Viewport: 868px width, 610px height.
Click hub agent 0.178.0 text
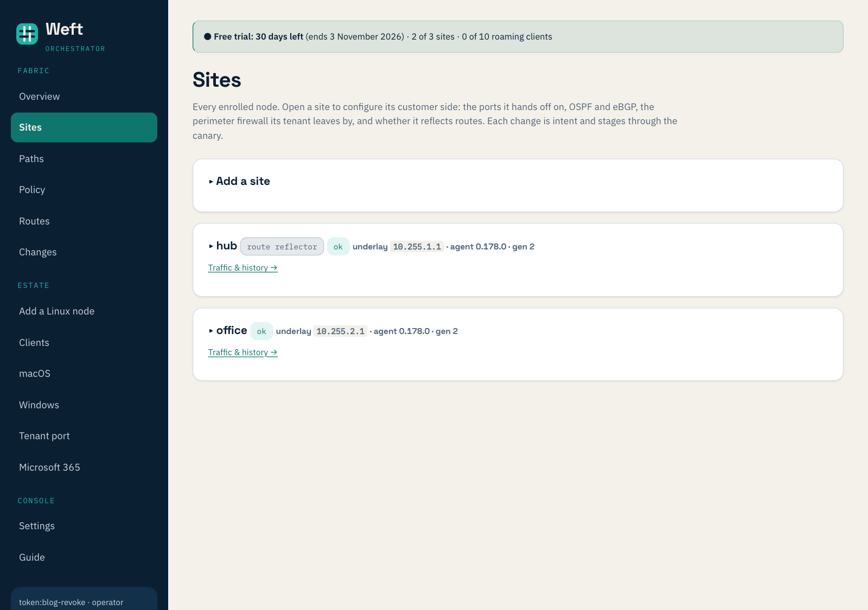pos(478,247)
